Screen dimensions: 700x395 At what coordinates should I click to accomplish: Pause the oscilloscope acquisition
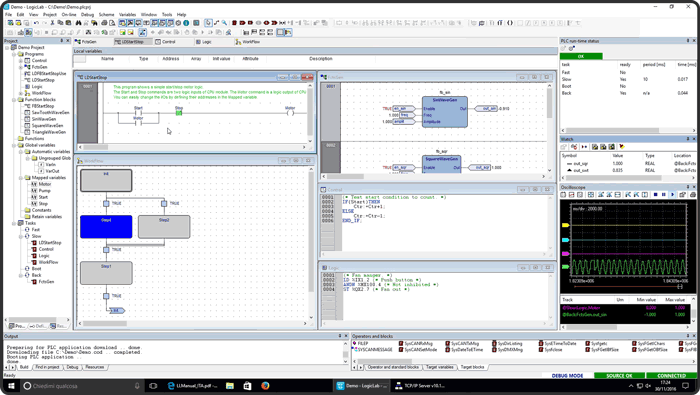[663, 195]
